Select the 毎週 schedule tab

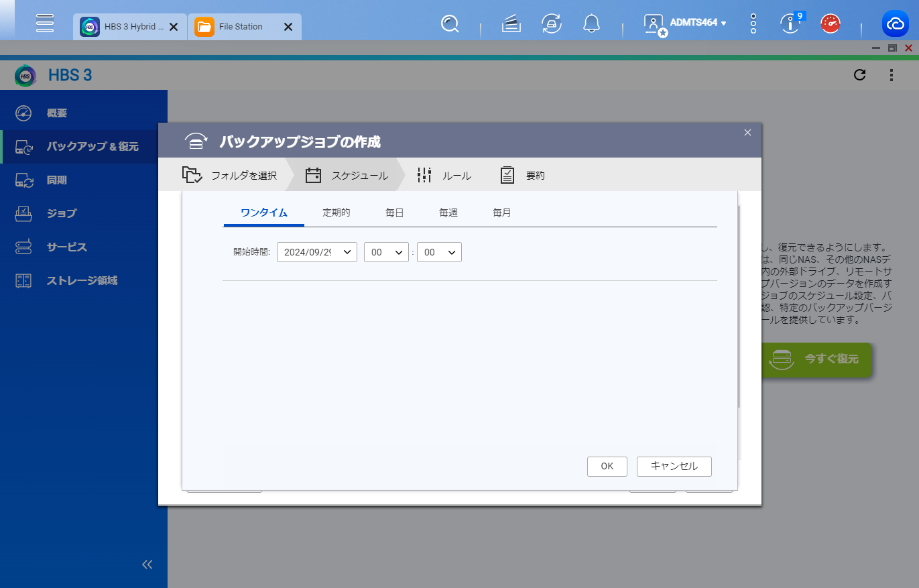448,213
